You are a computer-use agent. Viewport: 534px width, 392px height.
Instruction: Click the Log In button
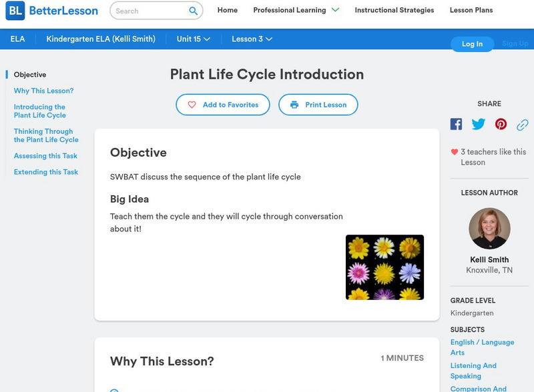pos(472,44)
